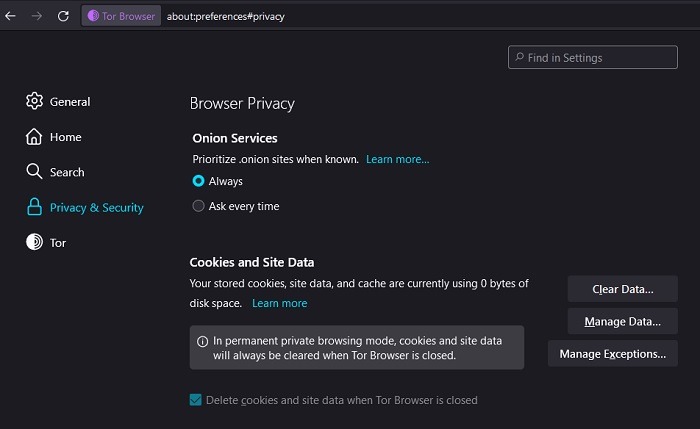Focus the Find in Settings search field
Image resolution: width=700 pixels, height=429 pixels.
(592, 57)
